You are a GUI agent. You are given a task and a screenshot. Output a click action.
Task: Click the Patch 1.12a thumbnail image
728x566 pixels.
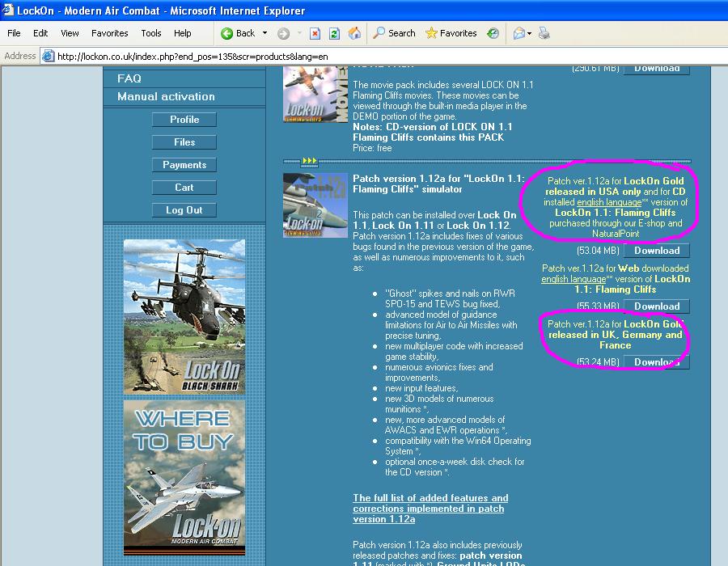point(315,205)
